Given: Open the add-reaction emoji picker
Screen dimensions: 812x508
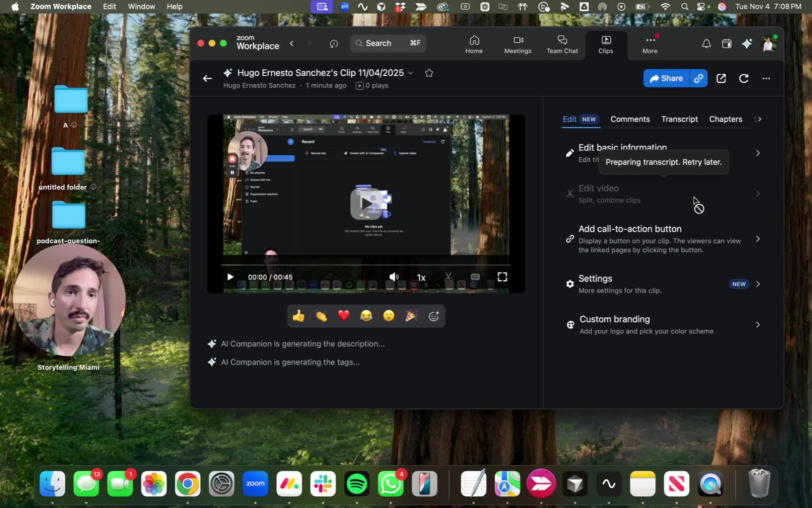Looking at the screenshot, I should tap(434, 316).
